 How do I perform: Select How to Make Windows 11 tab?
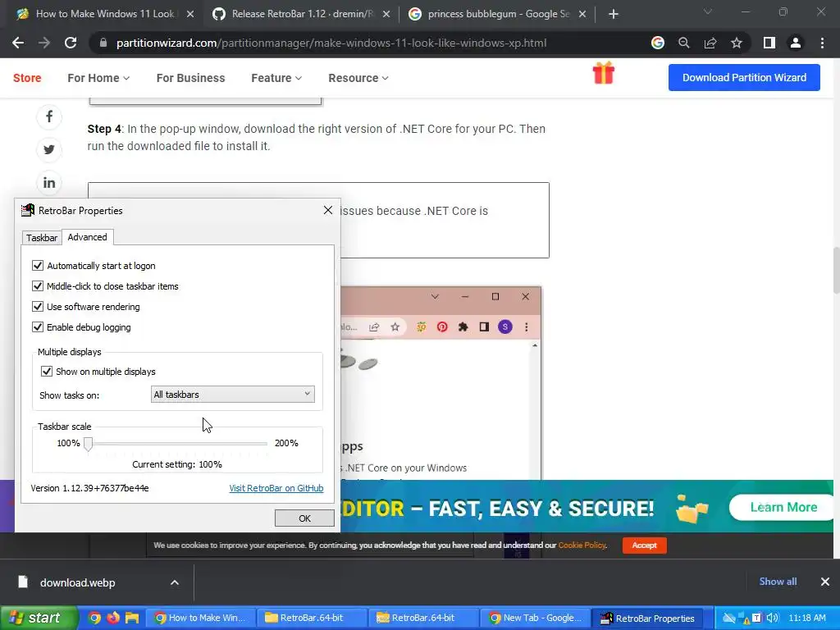click(x=104, y=15)
